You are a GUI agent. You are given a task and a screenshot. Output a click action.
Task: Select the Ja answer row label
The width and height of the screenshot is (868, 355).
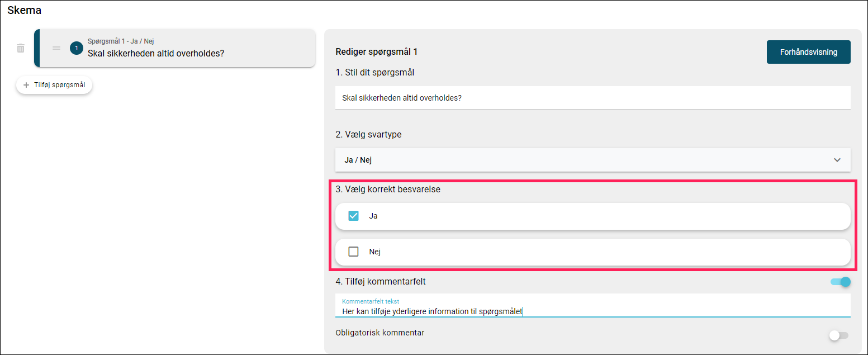[x=373, y=216]
